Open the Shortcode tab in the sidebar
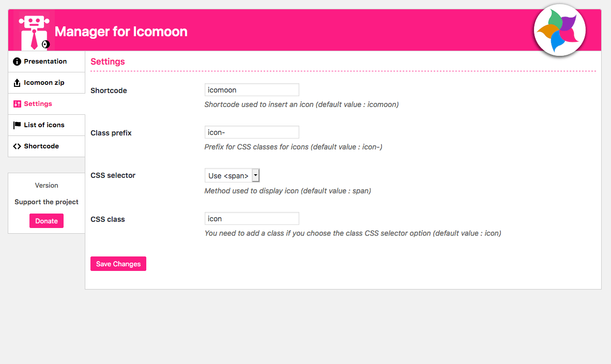611x364 pixels. [41, 146]
